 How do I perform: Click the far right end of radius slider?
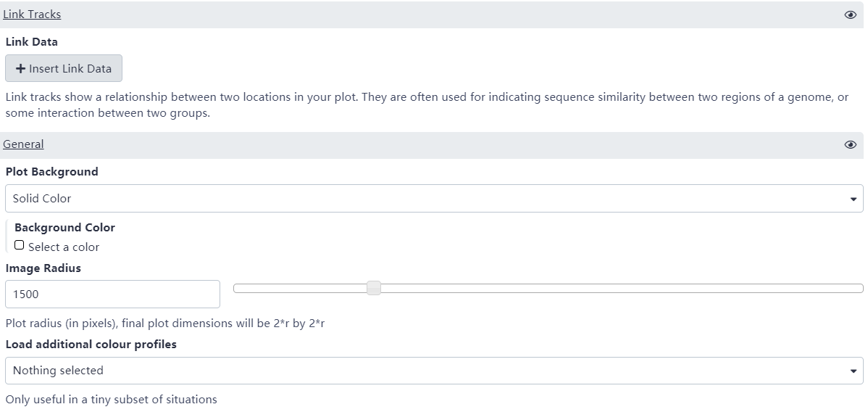coord(860,289)
